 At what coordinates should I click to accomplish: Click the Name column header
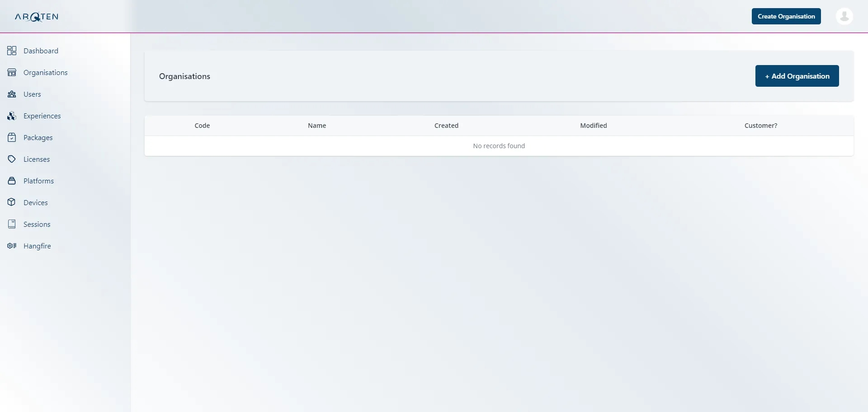click(x=317, y=126)
